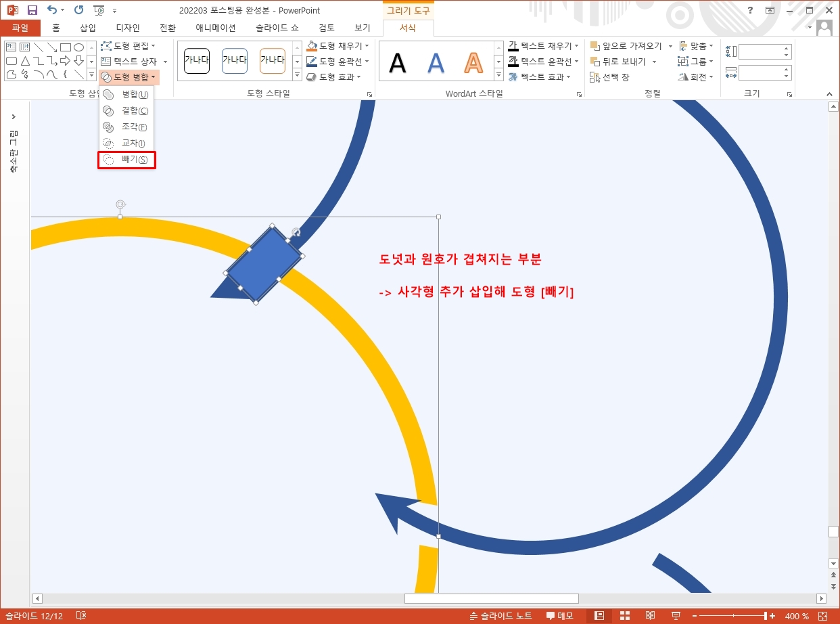This screenshot has height=624, width=840.
Task: Open Text Outline (텍스트 윤곽선) dropdown
Action: point(543,62)
